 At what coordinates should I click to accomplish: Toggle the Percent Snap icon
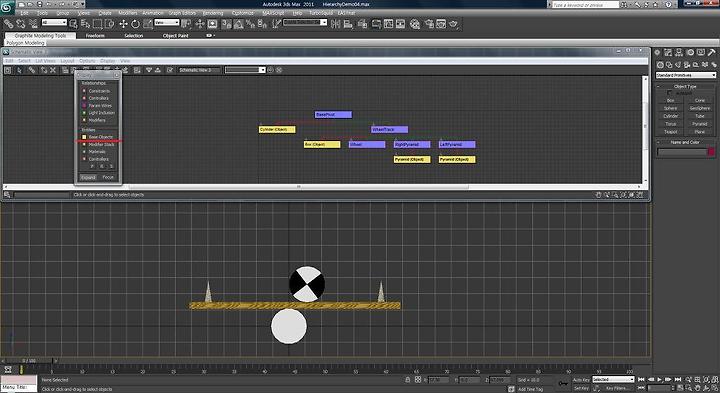click(250, 24)
